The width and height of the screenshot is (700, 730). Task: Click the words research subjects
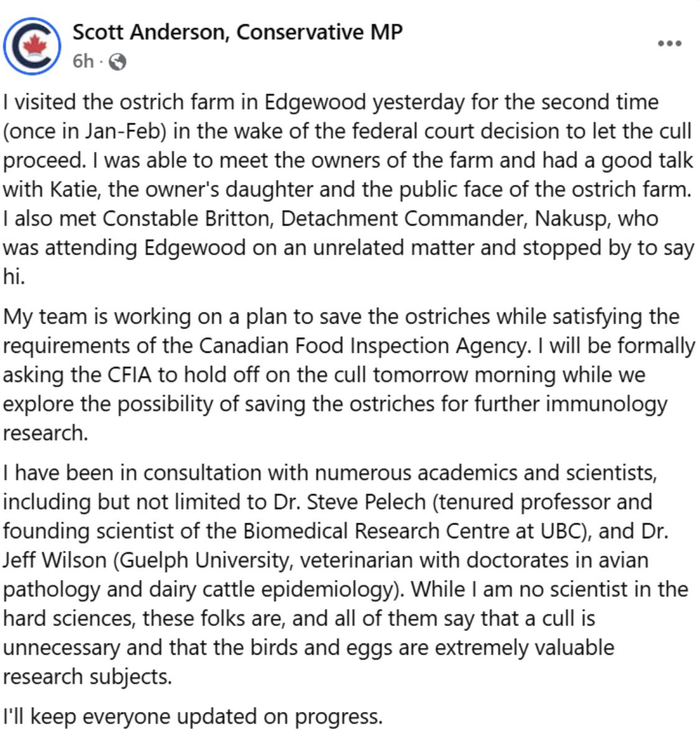click(86, 676)
